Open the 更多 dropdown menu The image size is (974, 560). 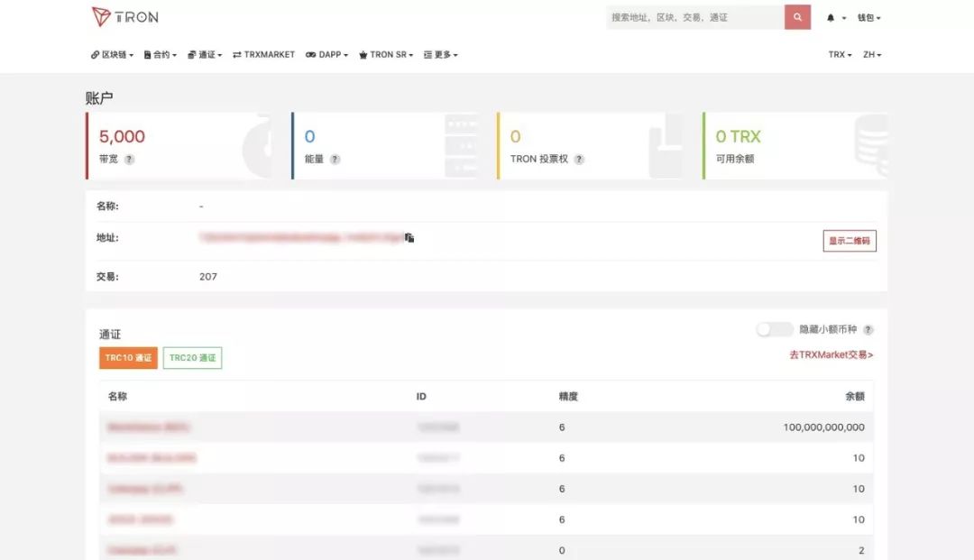point(441,55)
